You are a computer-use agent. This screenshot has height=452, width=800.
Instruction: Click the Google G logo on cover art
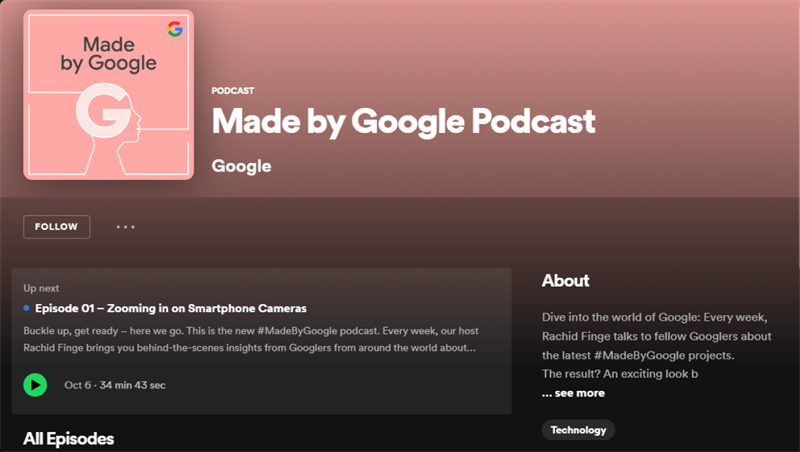pos(175,29)
